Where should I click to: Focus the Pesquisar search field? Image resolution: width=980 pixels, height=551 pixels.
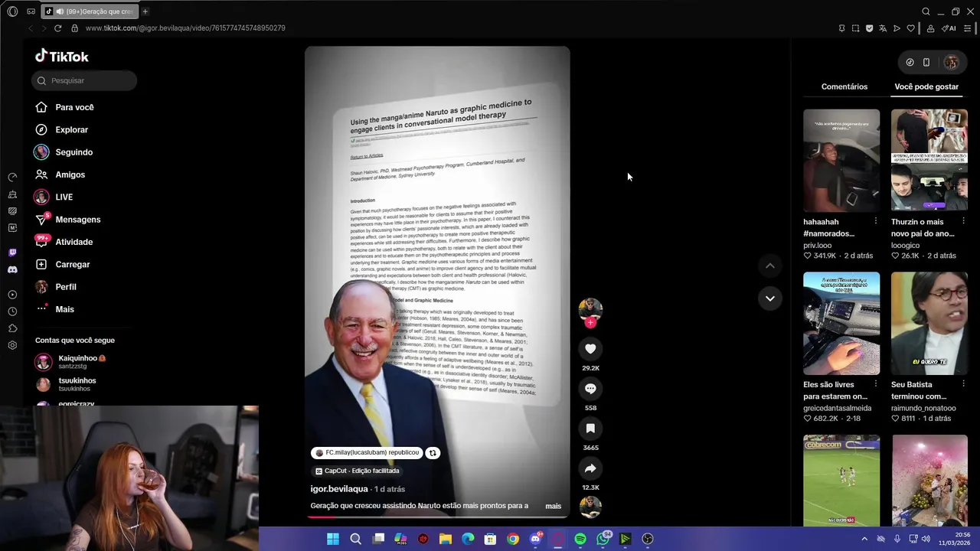point(84,80)
